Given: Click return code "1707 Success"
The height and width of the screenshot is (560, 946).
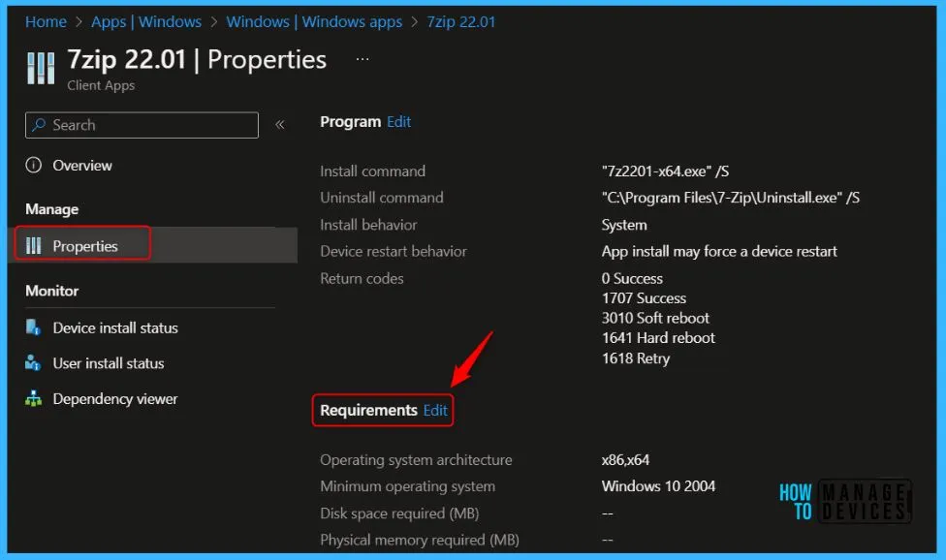Looking at the screenshot, I should 644,298.
